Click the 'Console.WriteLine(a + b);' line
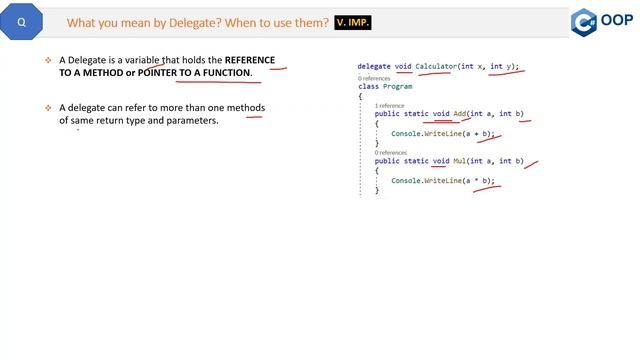The image size is (640, 360). coord(442,133)
